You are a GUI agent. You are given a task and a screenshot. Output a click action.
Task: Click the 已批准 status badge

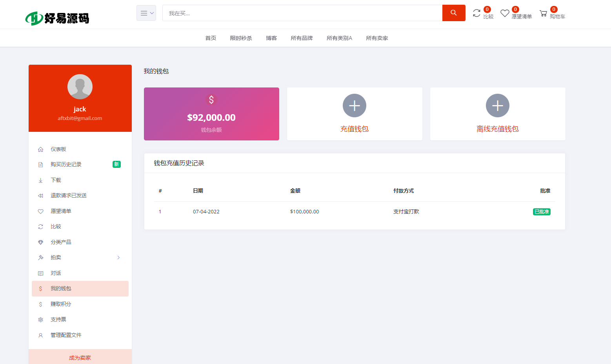(542, 212)
